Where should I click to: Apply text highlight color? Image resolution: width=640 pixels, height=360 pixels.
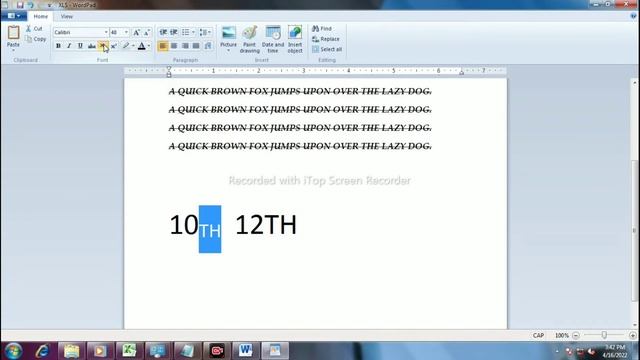tap(126, 46)
